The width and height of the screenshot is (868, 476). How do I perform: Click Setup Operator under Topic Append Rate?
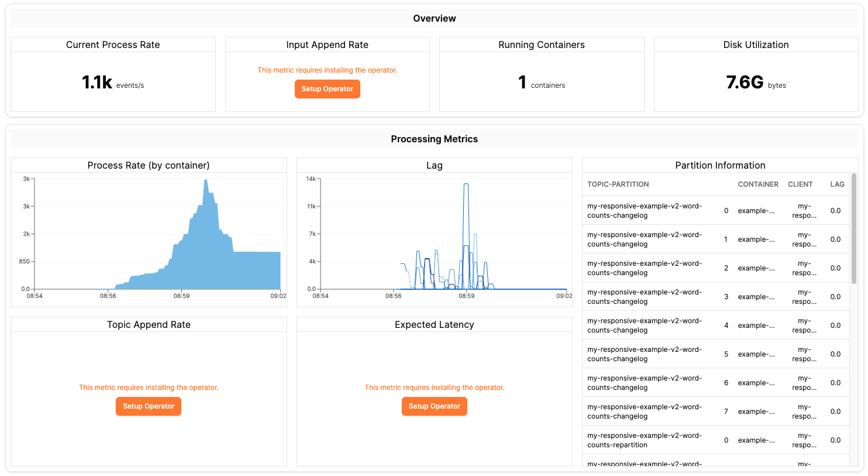[149, 406]
